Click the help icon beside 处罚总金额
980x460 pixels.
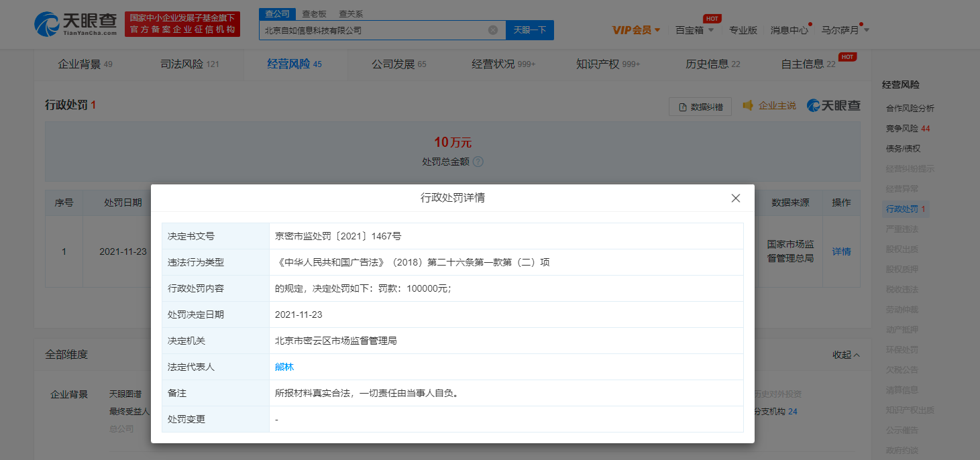click(x=478, y=162)
